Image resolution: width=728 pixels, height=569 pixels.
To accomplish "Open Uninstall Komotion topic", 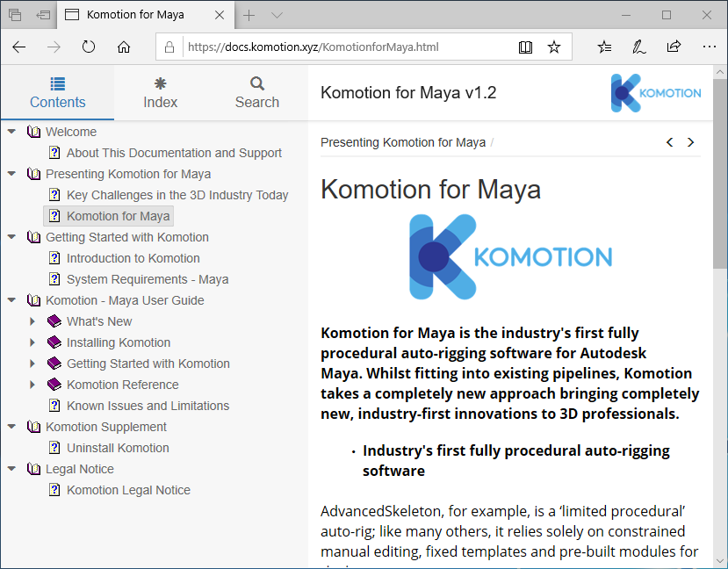I will [x=118, y=448].
